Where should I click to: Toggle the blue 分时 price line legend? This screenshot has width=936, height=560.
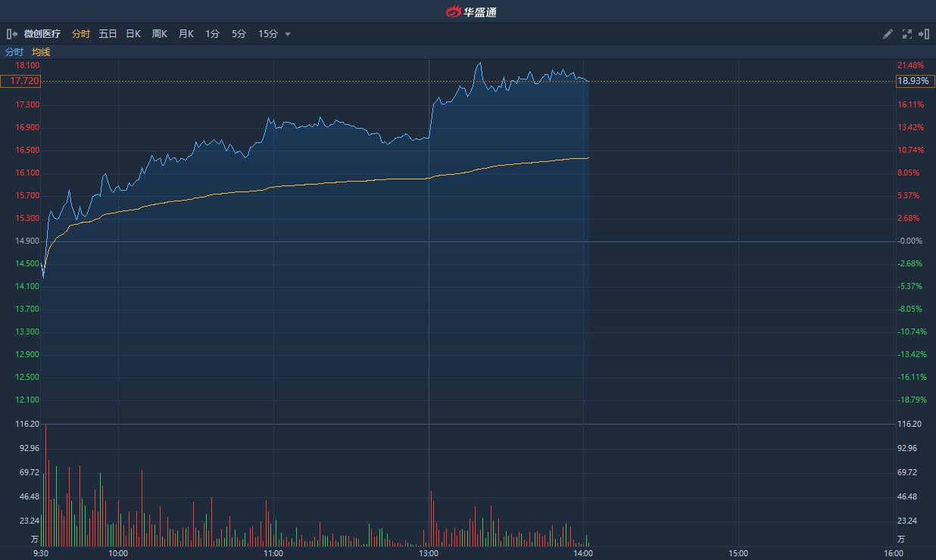[x=14, y=52]
